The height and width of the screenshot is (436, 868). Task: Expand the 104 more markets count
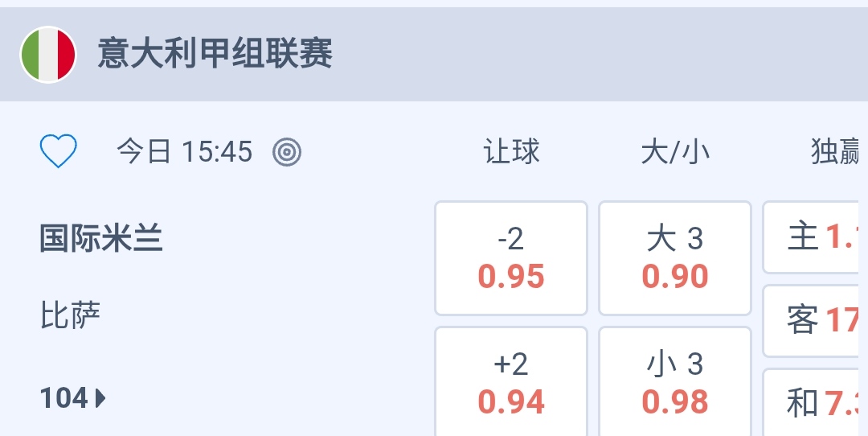point(64,397)
